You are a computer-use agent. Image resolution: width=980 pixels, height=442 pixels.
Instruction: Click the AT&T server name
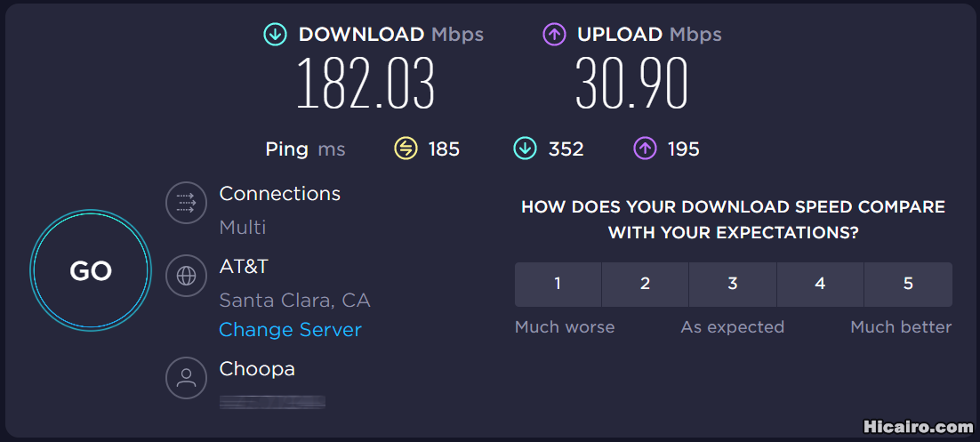click(x=244, y=267)
